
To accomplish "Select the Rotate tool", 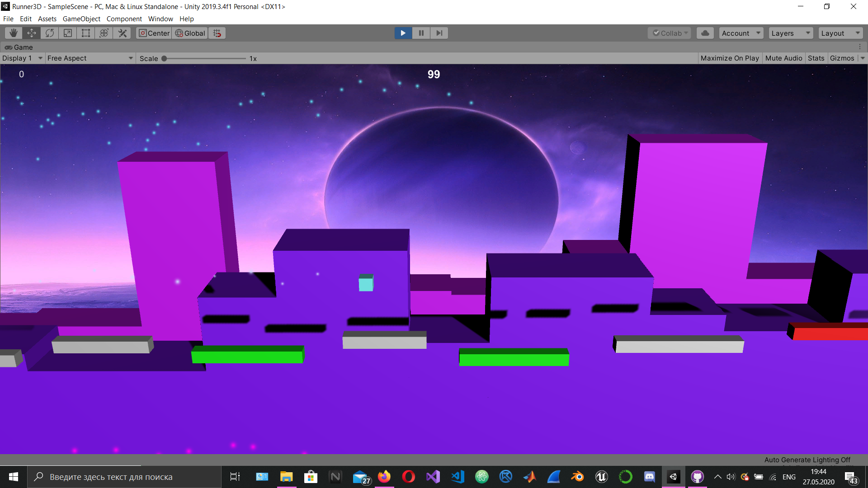I will (50, 33).
